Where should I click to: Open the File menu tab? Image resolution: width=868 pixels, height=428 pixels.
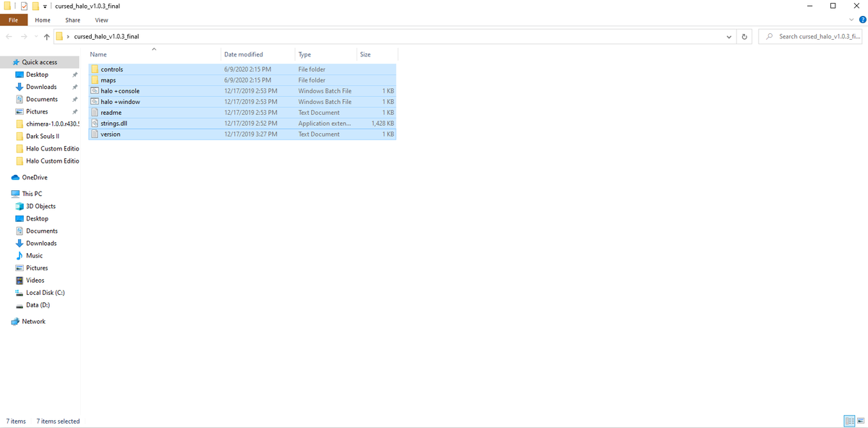pyautogui.click(x=14, y=20)
